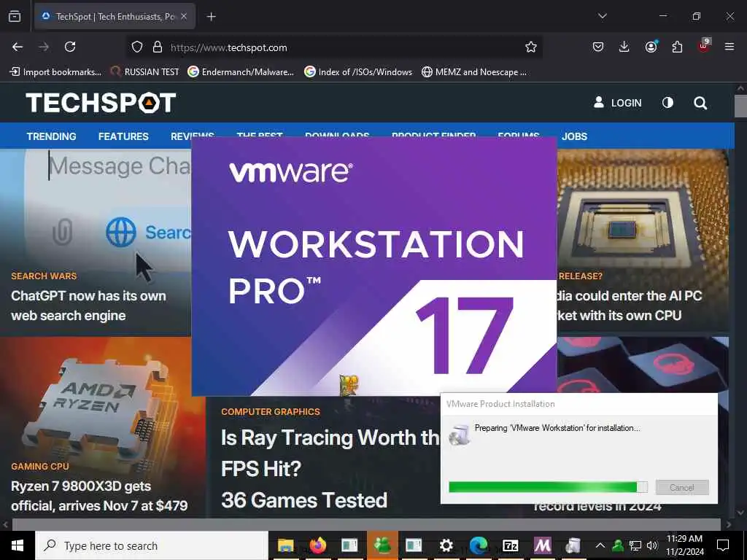Close the TechSpot browser tab

(184, 17)
